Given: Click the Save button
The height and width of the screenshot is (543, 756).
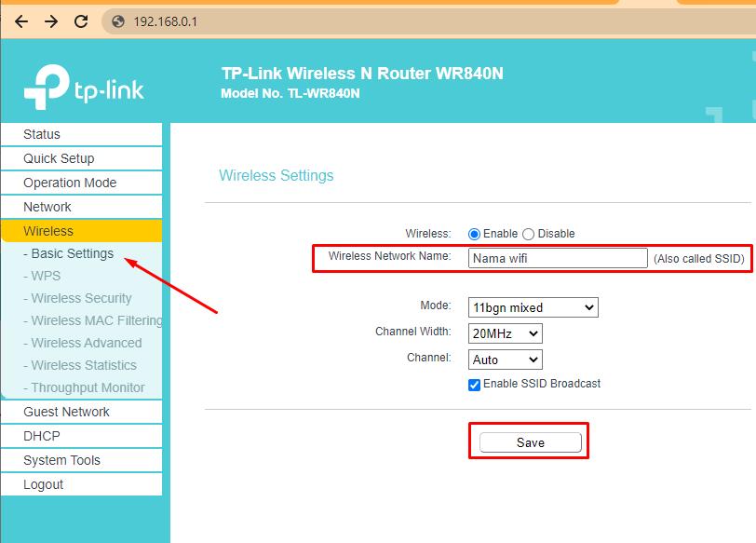Looking at the screenshot, I should pos(531,442).
